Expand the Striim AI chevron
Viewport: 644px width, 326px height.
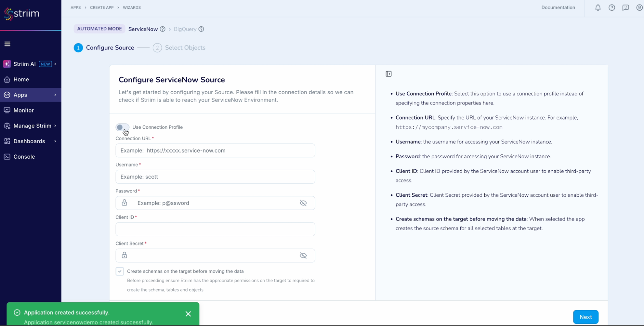coord(55,64)
